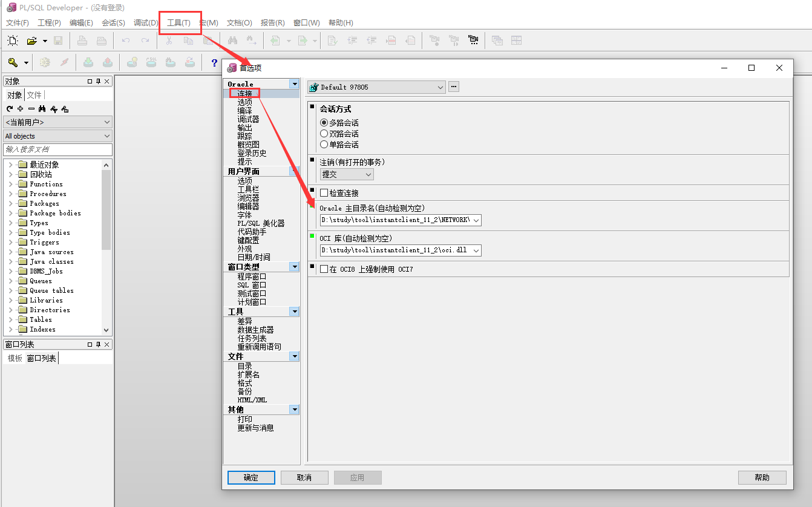Viewport: 812px width, 507px height.
Task: Click the 取消 button
Action: (x=304, y=477)
